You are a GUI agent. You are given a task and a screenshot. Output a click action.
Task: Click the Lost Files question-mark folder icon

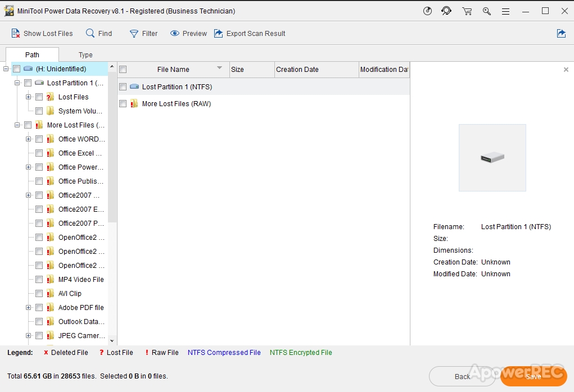pyautogui.click(x=50, y=97)
